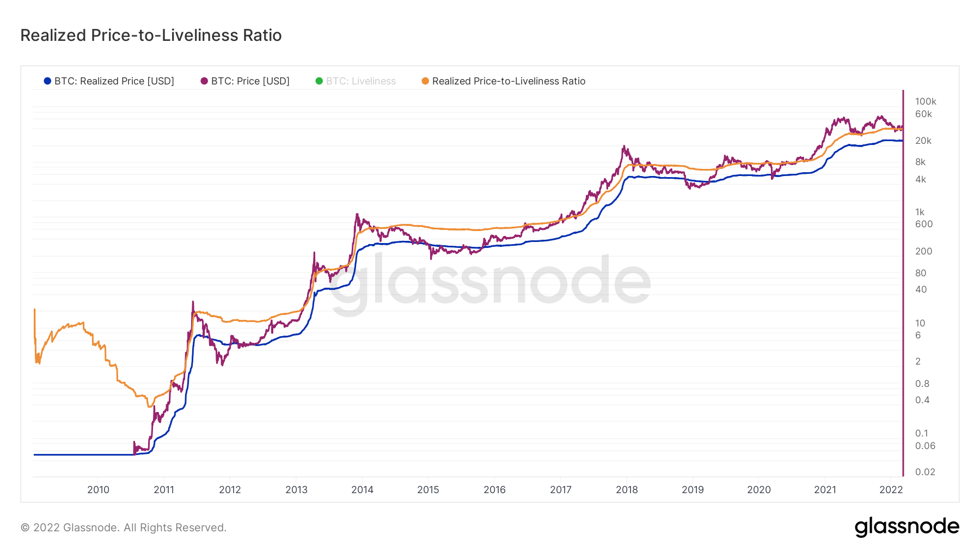The image size is (980, 552).
Task: Click the Glassnode copyright notice
Action: (124, 527)
